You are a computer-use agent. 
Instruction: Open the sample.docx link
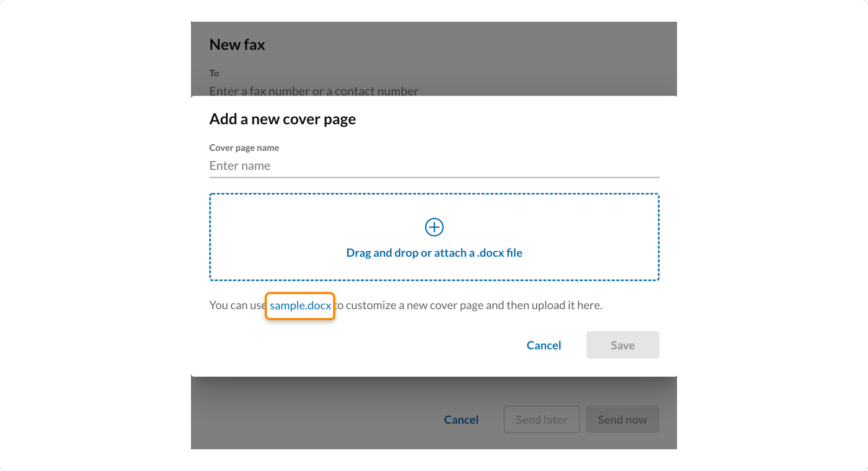300,305
